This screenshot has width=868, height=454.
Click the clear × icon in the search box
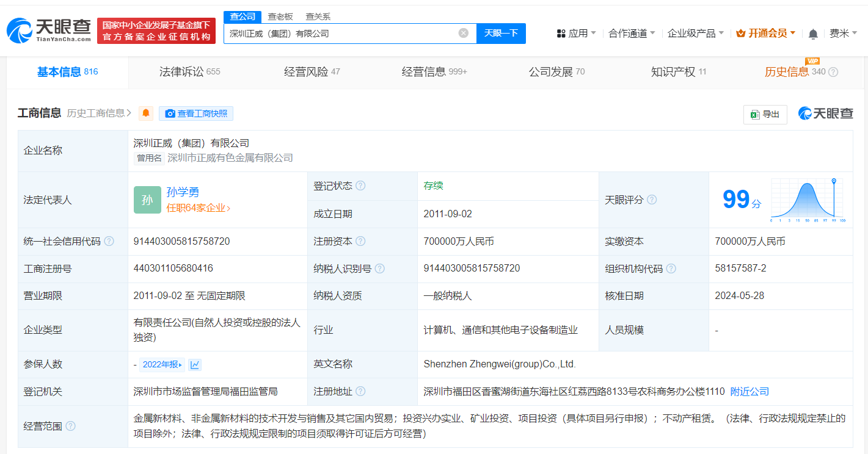463,33
